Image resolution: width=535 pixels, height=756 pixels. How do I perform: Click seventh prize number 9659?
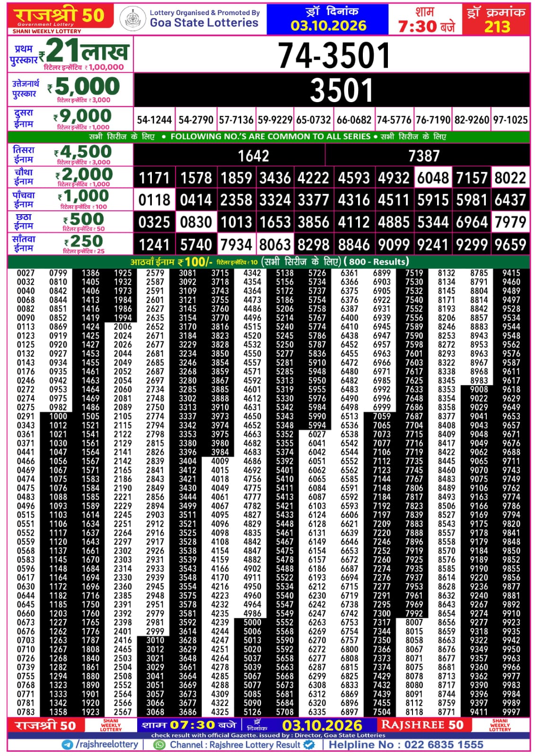click(x=510, y=244)
